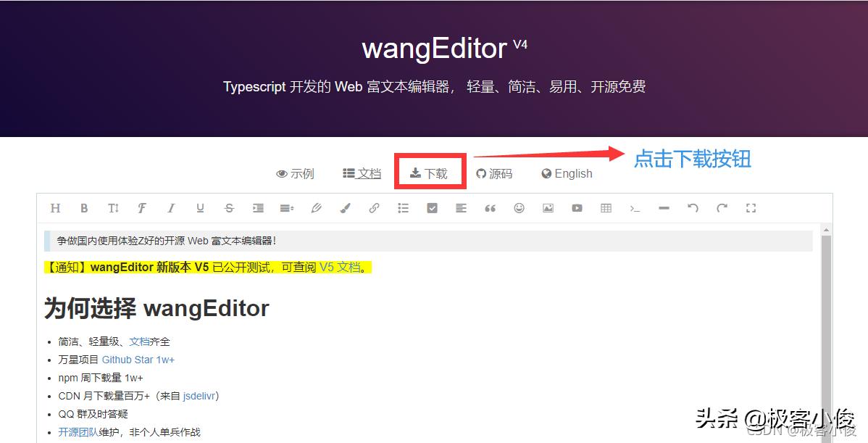This screenshot has height=443, width=868.
Task: Insert a video via the video icon
Action: tap(577, 208)
